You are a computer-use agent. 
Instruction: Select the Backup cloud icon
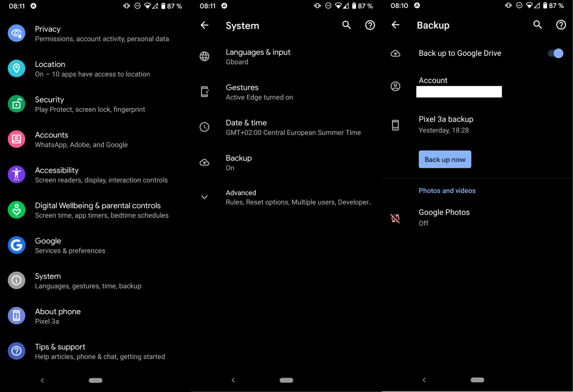point(204,162)
